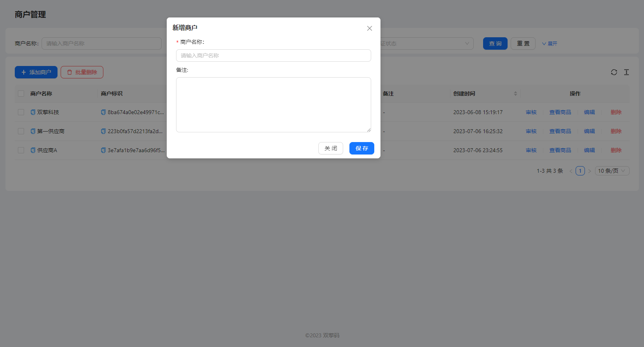The width and height of the screenshot is (644, 347).
Task: Click the 2023-07-06 16:25:32 creation time cell
Action: coord(478,131)
